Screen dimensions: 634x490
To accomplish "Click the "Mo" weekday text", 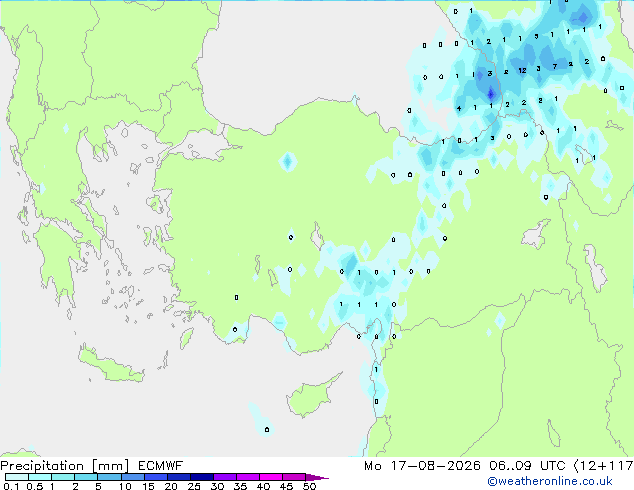I will (x=373, y=466).
